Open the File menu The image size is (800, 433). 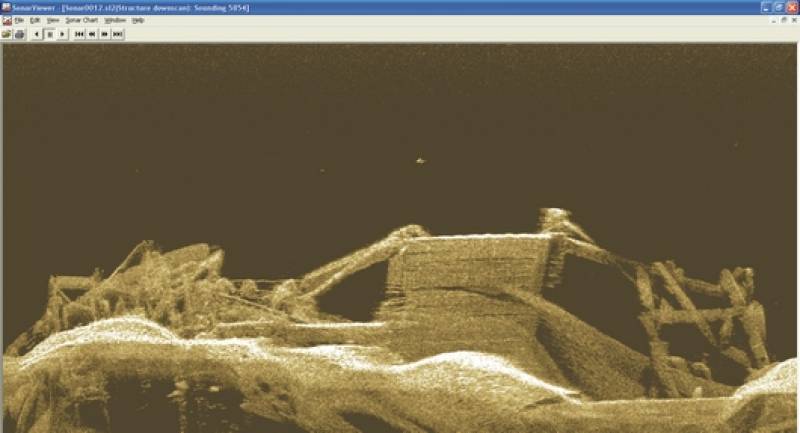coord(19,20)
